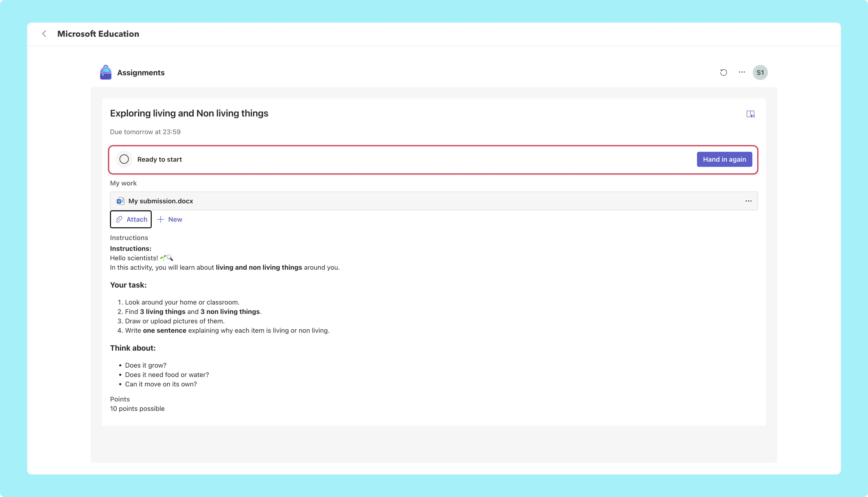Open the Assignments more options ellipsis
This screenshot has height=497, width=868.
[x=742, y=72]
